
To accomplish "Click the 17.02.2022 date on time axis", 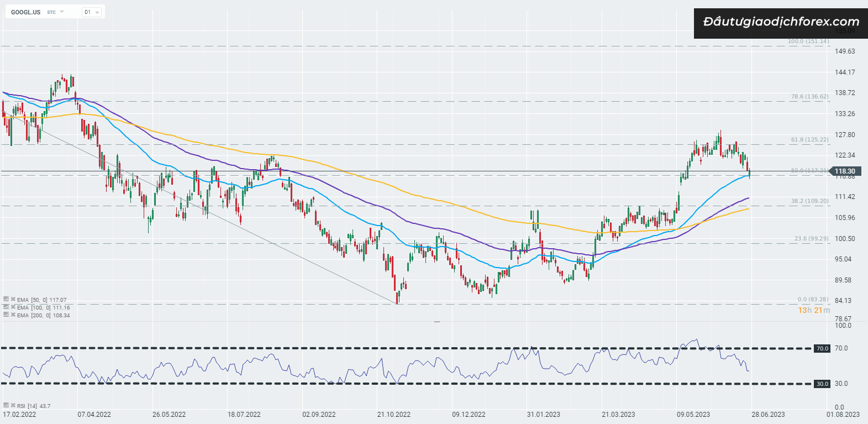I will coord(19,415).
